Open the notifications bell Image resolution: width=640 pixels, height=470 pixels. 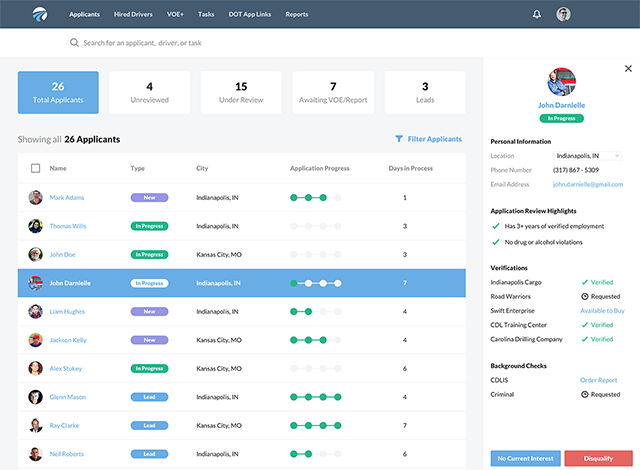[537, 14]
